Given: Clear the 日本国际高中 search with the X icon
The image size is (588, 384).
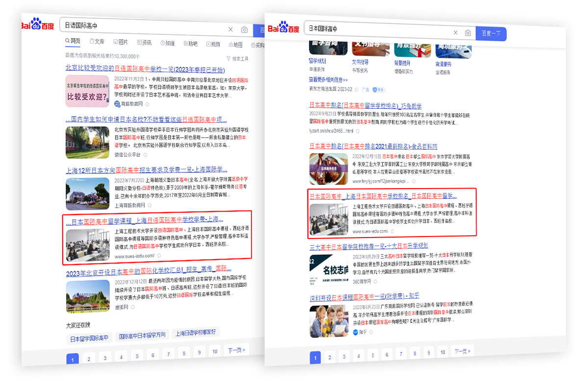Looking at the screenshot, I should [x=455, y=33].
